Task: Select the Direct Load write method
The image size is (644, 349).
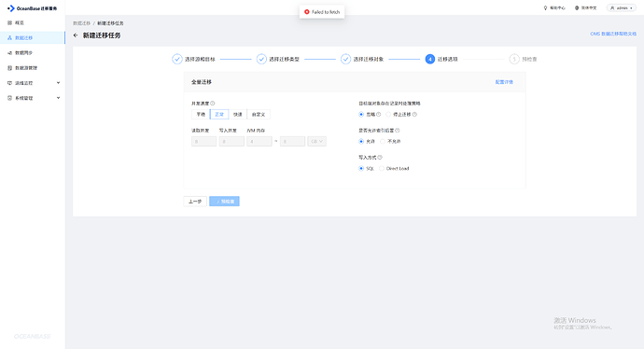Action: coord(382,168)
